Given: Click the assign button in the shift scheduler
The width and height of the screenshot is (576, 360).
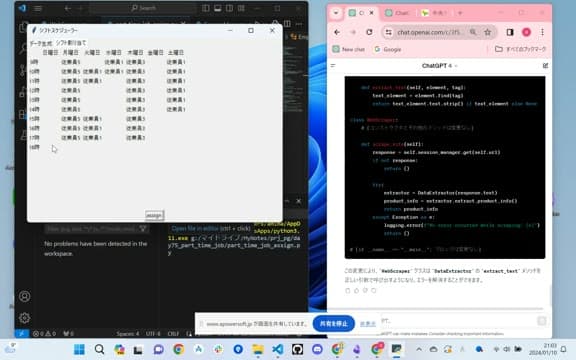Looking at the screenshot, I should (x=154, y=215).
